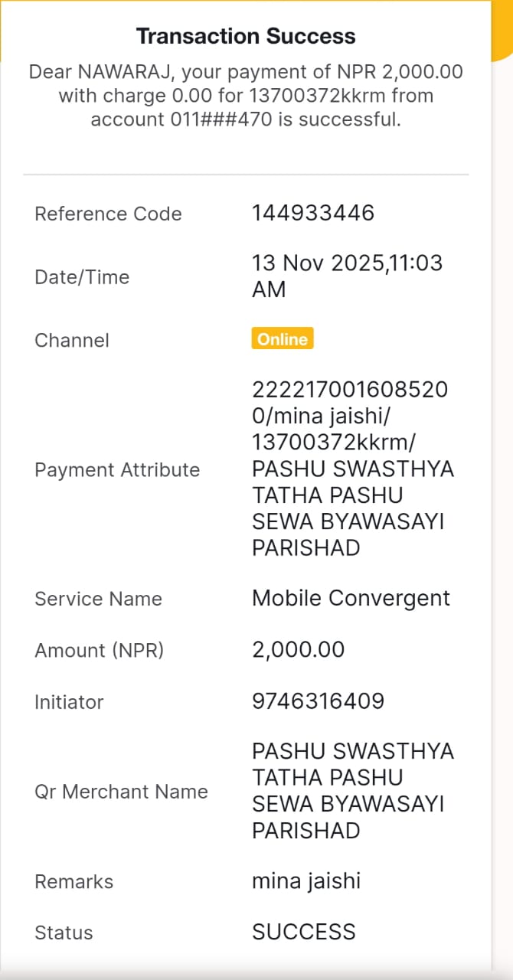513x980 pixels.
Task: Click the Mobile Convergent service name
Action: pyautogui.click(x=351, y=598)
